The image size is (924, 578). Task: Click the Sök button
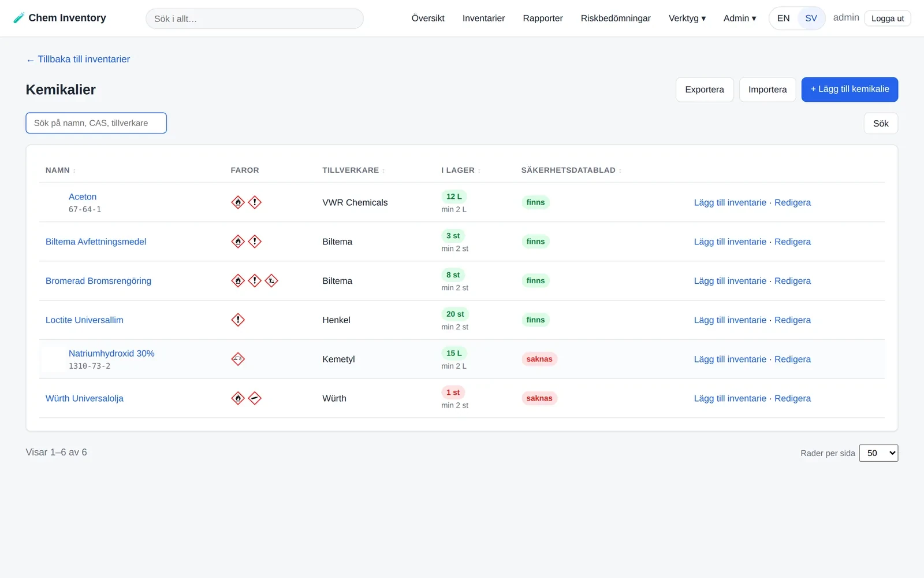pos(881,123)
